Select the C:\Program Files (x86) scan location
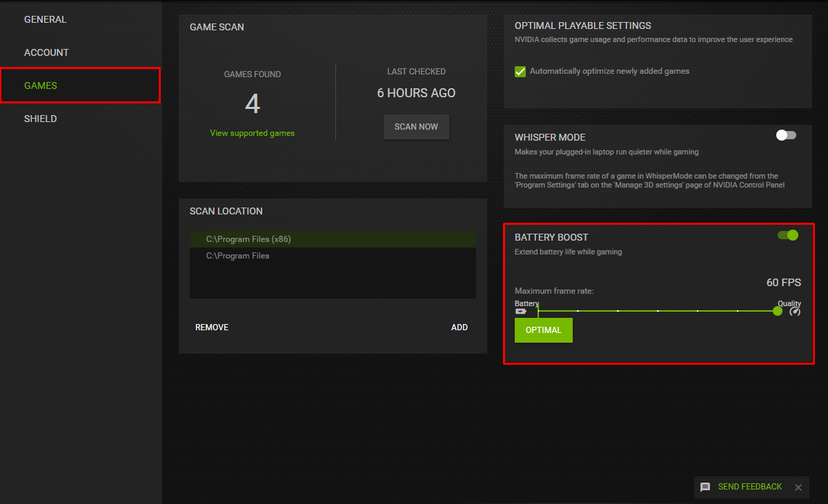 333,239
